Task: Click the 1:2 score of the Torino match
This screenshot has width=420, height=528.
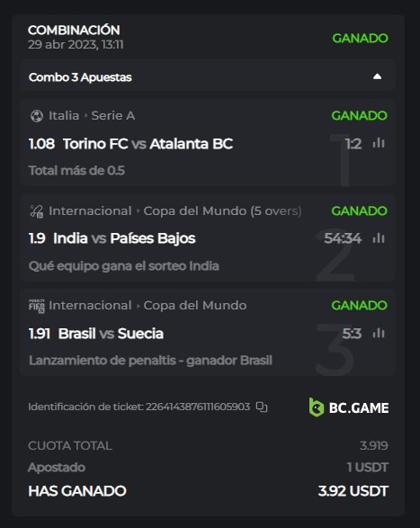Action: pos(353,144)
